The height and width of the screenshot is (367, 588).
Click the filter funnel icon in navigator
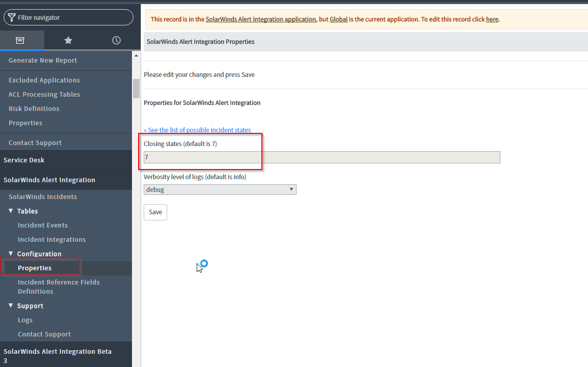coord(12,18)
